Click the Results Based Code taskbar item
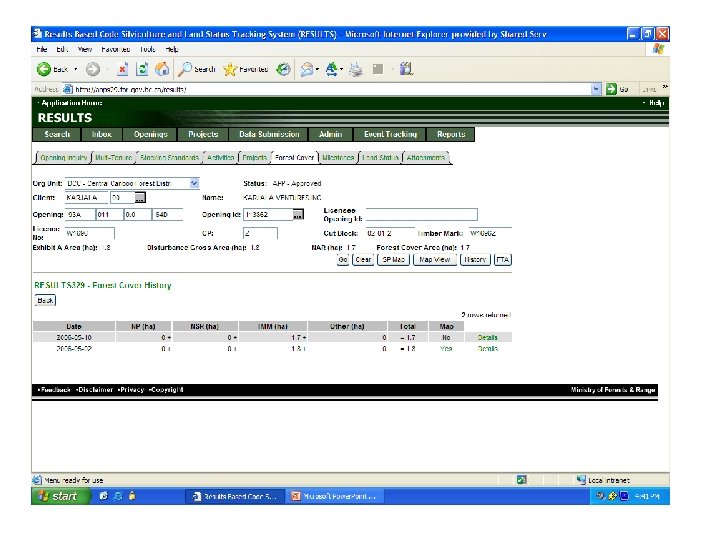The height and width of the screenshot is (540, 720). click(x=236, y=496)
